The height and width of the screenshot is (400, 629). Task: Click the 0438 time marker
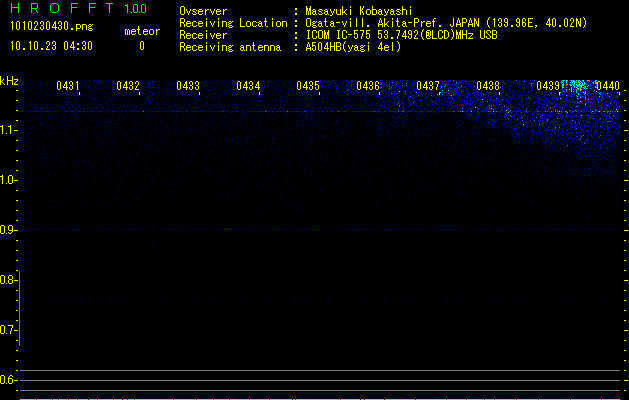click(x=488, y=85)
